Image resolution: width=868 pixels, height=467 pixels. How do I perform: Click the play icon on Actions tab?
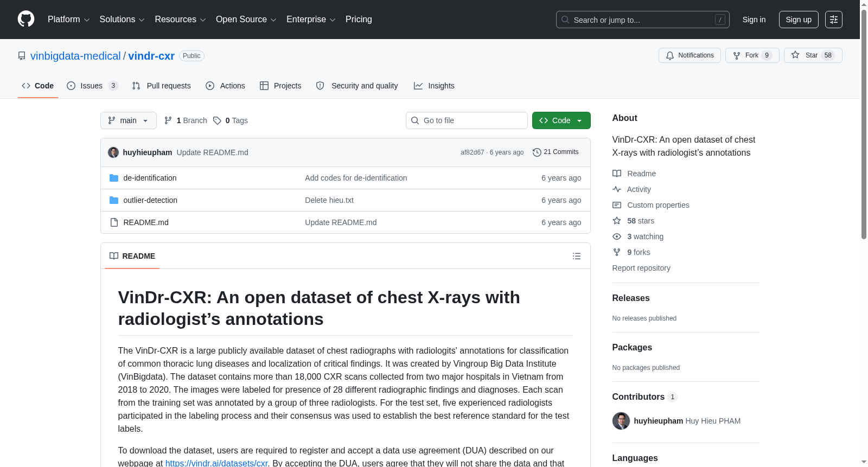pyautogui.click(x=210, y=86)
